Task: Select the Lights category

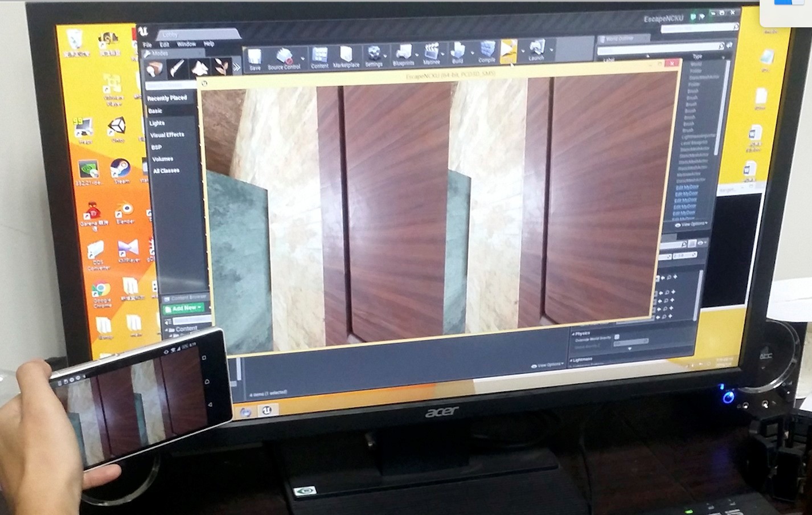Action: pos(157,123)
